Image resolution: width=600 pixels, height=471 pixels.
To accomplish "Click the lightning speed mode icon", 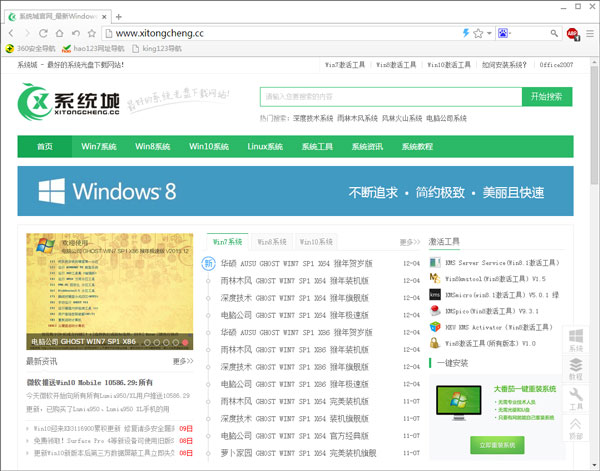I will point(466,33).
